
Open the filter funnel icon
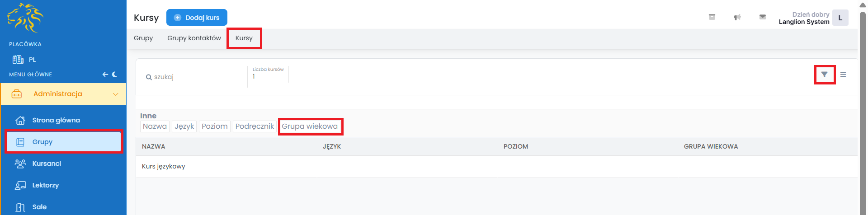click(x=824, y=75)
